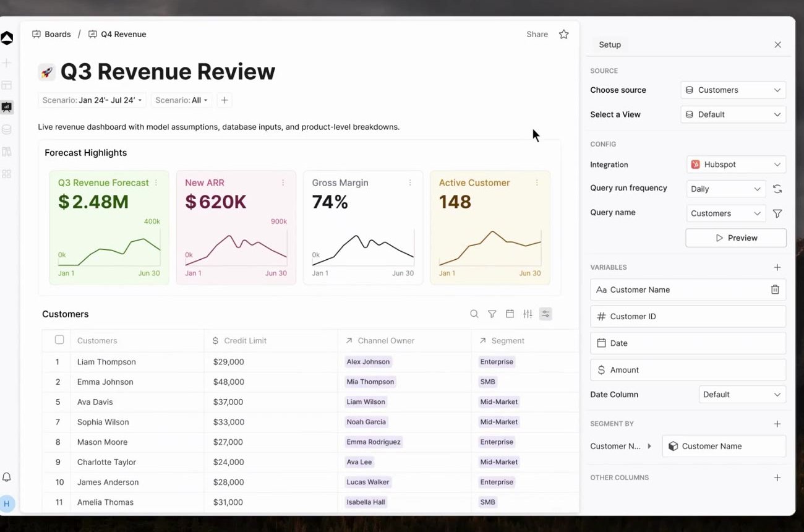
Task: Open vertical sliders icon in Customers toolbar
Action: tap(528, 314)
